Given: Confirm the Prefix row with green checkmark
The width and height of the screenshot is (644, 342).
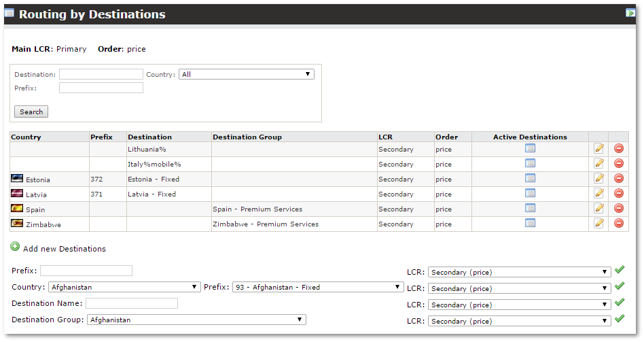Looking at the screenshot, I should [619, 270].
